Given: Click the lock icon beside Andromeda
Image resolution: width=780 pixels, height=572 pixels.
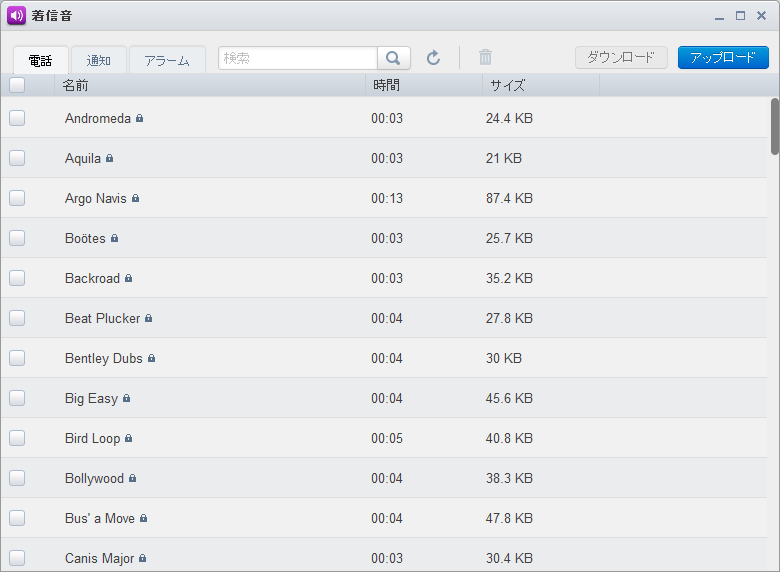Looking at the screenshot, I should [139, 118].
